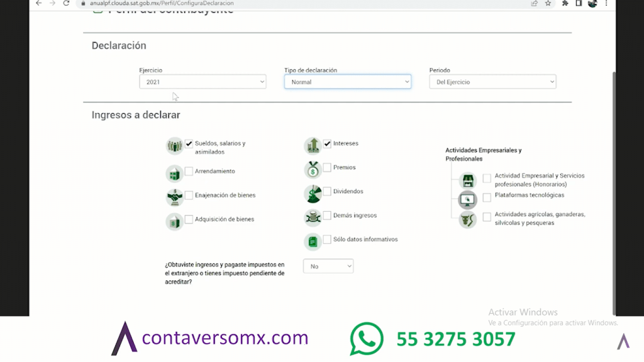Click the Actividad Empresarial store icon
The width and height of the screenshot is (644, 362).
click(x=468, y=180)
